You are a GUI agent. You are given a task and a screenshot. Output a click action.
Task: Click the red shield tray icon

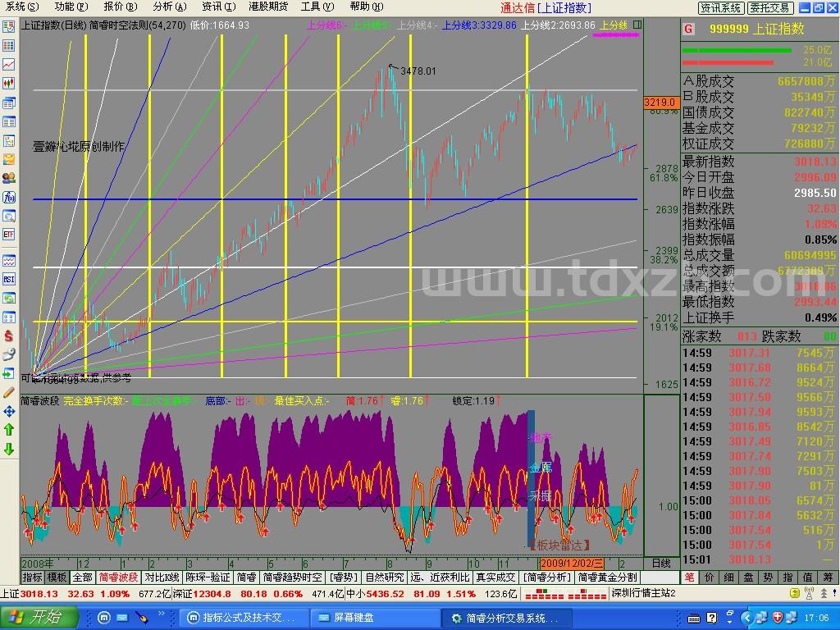tap(778, 618)
